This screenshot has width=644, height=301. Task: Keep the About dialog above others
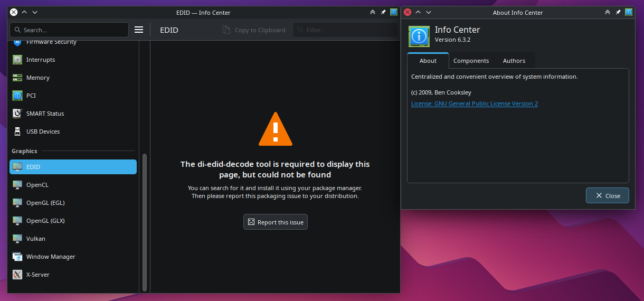pos(608,12)
